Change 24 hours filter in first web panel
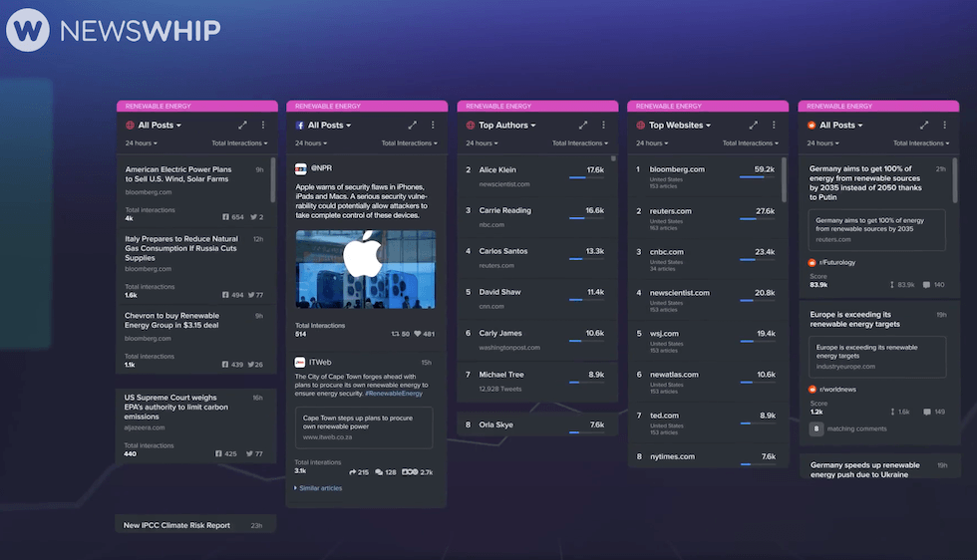977x560 pixels. pyautogui.click(x=141, y=143)
